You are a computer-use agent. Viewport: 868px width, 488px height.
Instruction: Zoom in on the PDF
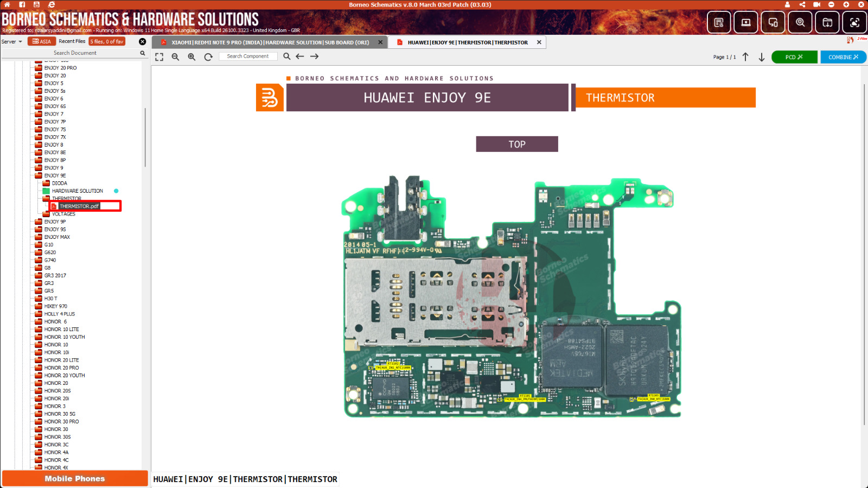click(192, 56)
